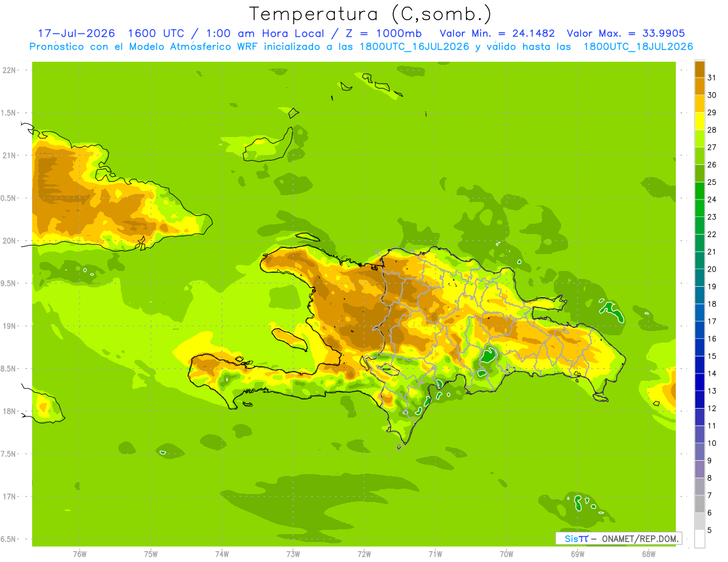
Task: Click latitude axis label '9.5N'
Action: (x=8, y=284)
